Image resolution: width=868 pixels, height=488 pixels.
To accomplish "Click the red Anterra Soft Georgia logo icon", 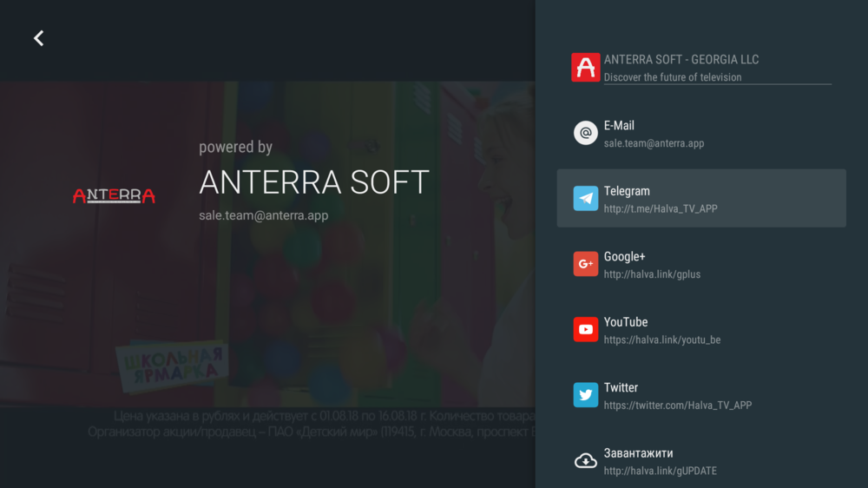I will tap(585, 67).
